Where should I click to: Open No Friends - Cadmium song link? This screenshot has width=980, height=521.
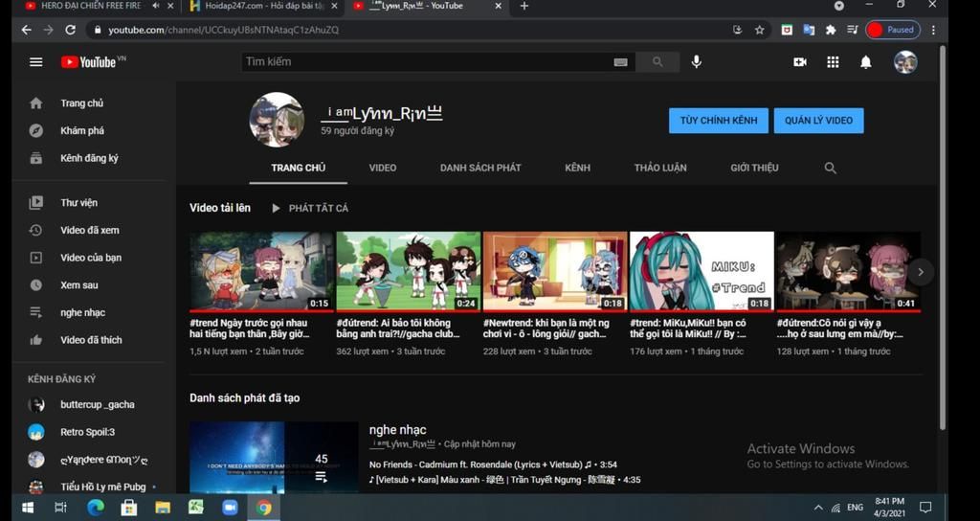click(493, 464)
